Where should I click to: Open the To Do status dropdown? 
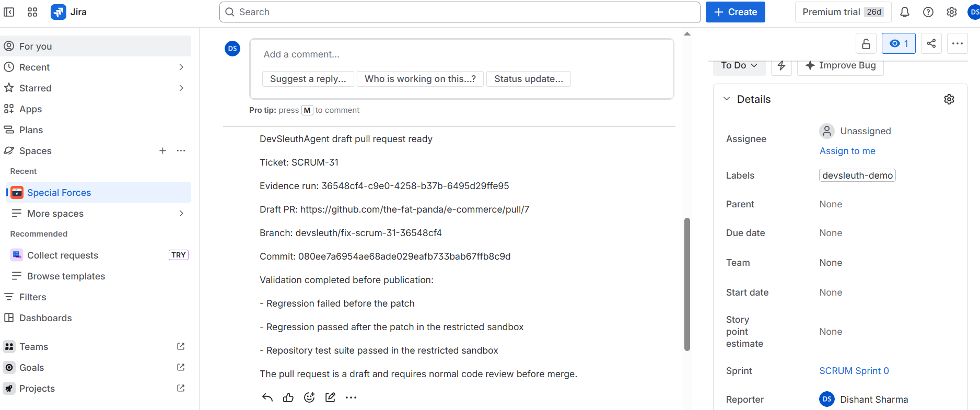739,66
